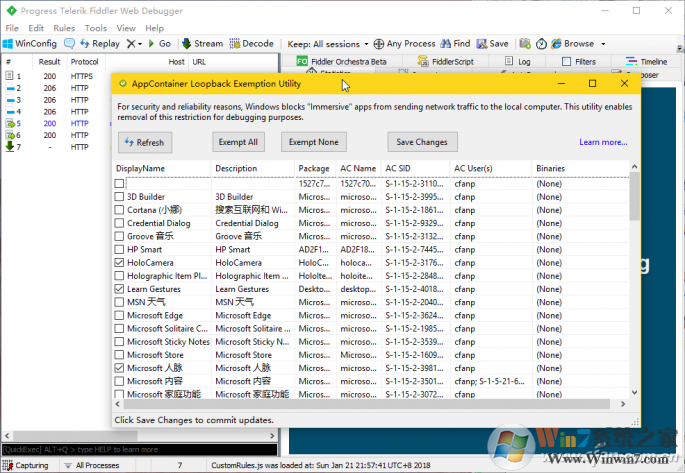Open the Rules menu
This screenshot has height=473, width=685.
(x=64, y=28)
